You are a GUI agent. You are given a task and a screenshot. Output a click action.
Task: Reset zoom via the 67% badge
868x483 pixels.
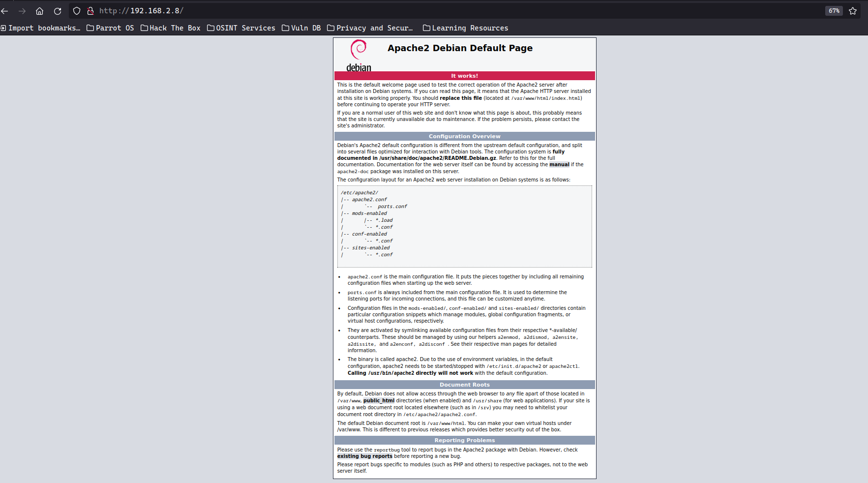point(834,11)
